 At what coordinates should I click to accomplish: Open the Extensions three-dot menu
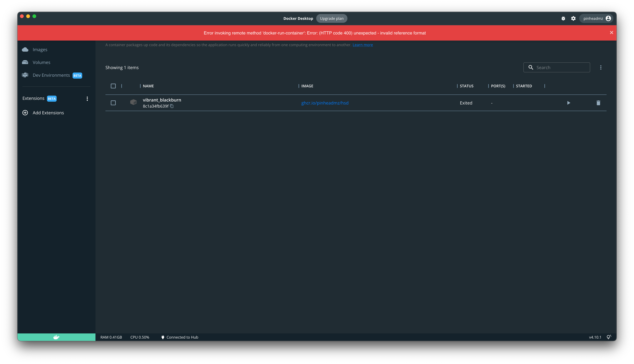tap(87, 99)
